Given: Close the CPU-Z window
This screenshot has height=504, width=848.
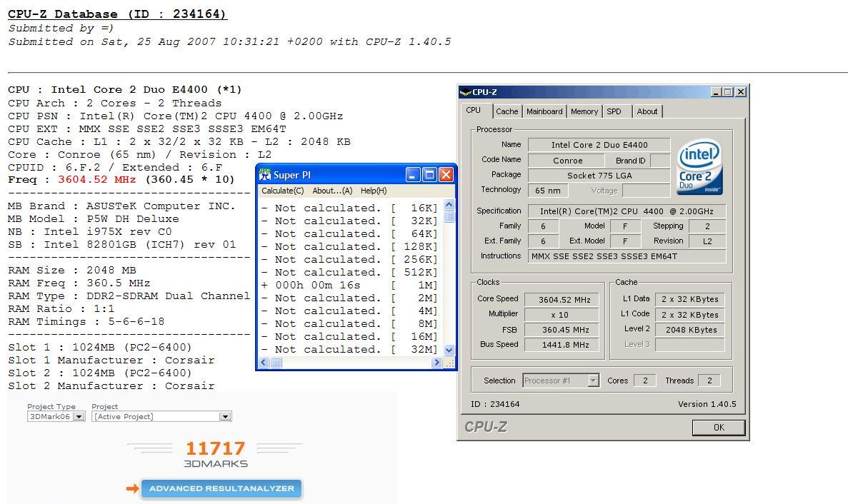Looking at the screenshot, I should point(741,92).
